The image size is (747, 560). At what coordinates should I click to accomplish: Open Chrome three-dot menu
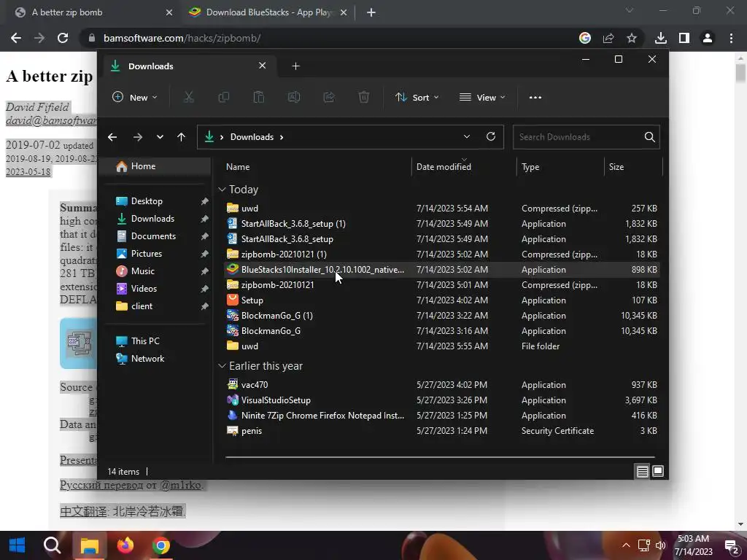point(731,38)
